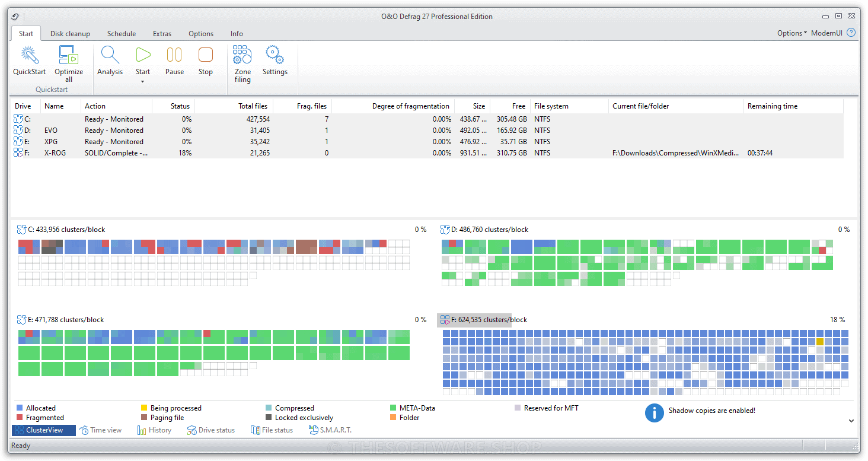The width and height of the screenshot is (868, 461).
Task: Launch the QuickStart wizard
Action: 29,61
